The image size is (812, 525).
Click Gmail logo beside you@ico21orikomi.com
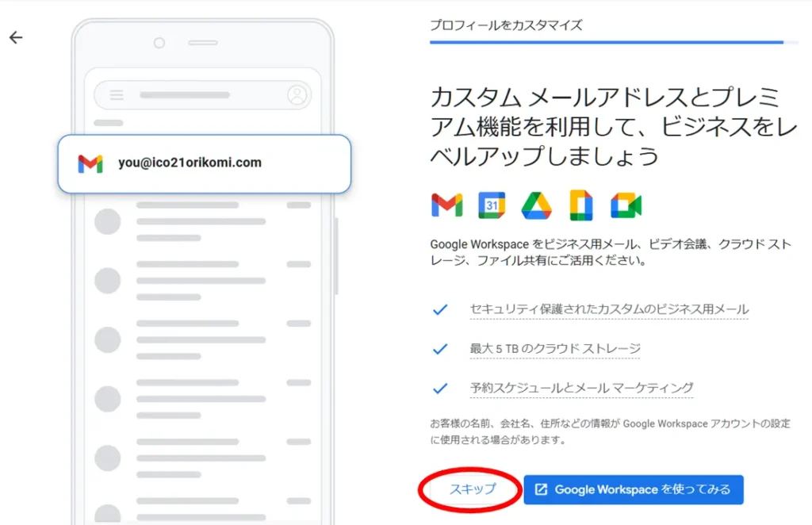coord(90,163)
